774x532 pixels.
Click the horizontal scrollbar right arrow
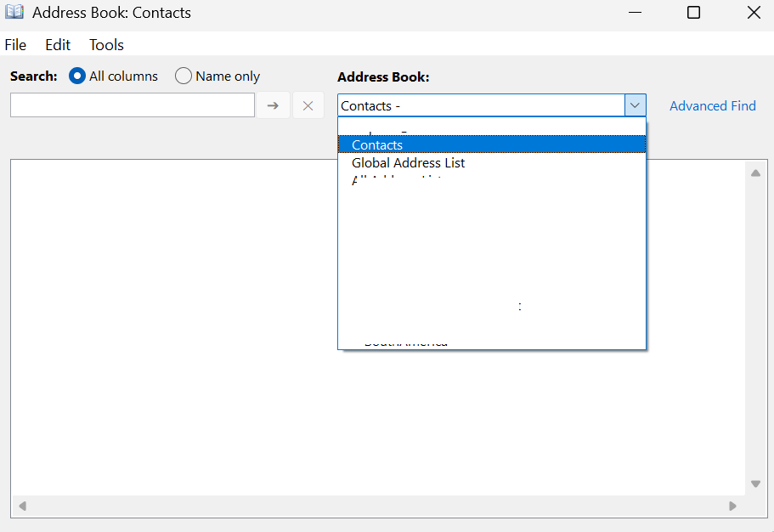point(732,506)
